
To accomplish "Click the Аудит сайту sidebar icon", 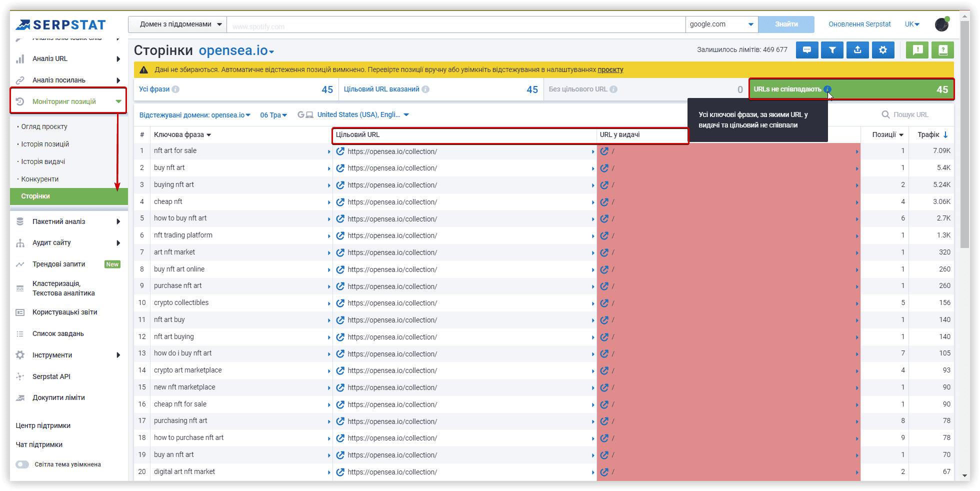I will 20,243.
